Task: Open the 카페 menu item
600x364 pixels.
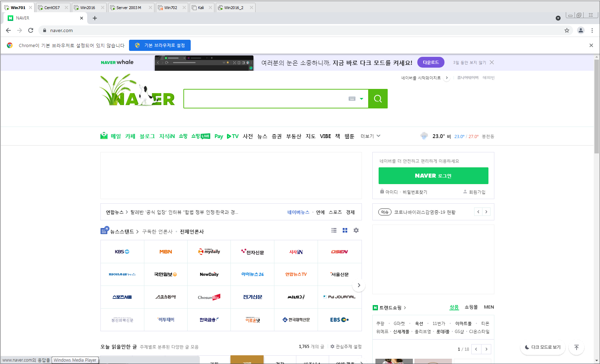Action: 130,136
